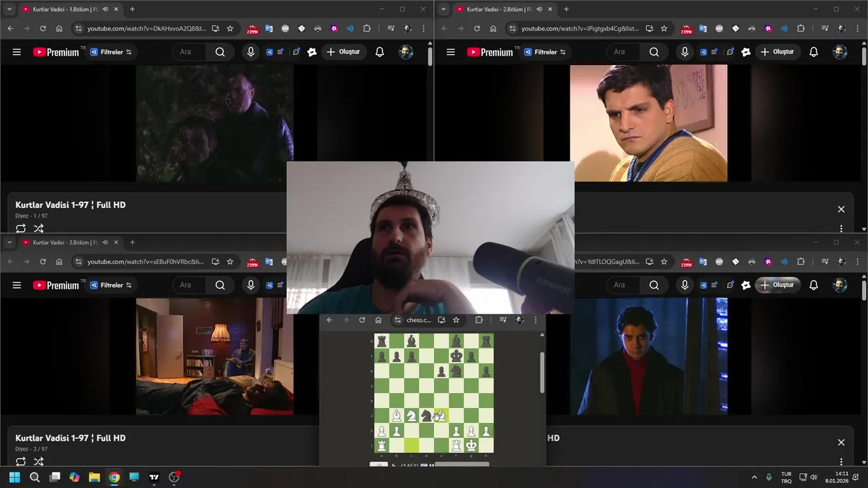Click search magnifier button in 2.Bölüm window
The image size is (868, 488).
pos(654,52)
